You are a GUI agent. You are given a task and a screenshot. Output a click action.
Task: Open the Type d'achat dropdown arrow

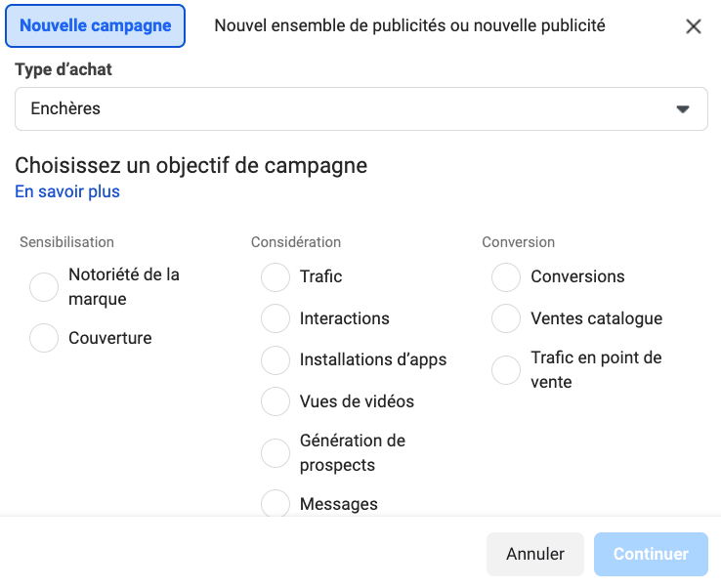coord(683,109)
